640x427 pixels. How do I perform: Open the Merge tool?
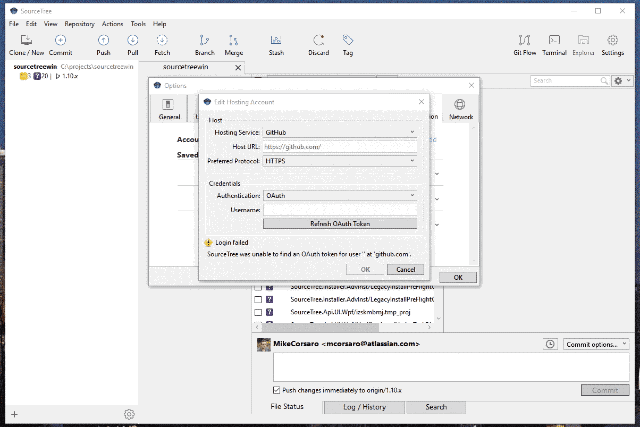pyautogui.click(x=233, y=45)
